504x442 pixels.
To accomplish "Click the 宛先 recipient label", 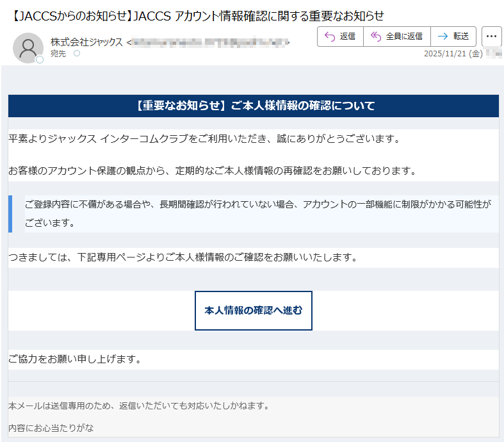I will pyautogui.click(x=58, y=54).
